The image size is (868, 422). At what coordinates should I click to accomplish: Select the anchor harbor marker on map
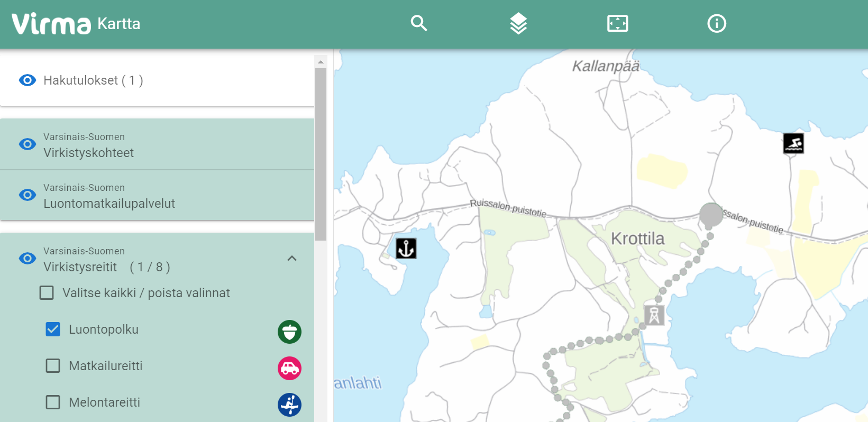point(406,248)
